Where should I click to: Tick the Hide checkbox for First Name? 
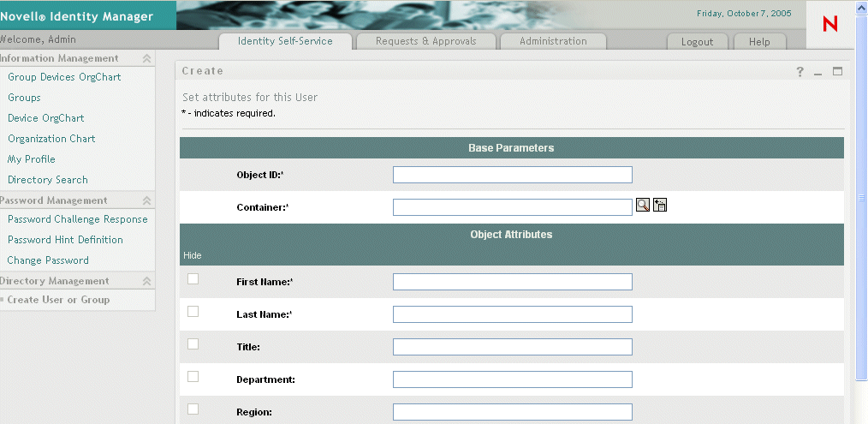[193, 278]
